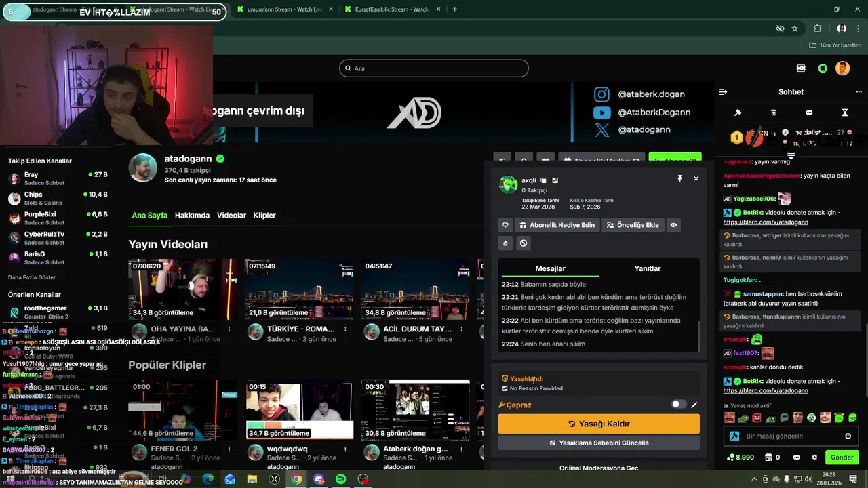Switch to umurafann Stream tab
Screen dimensions: 868x488
[x=283, y=9]
